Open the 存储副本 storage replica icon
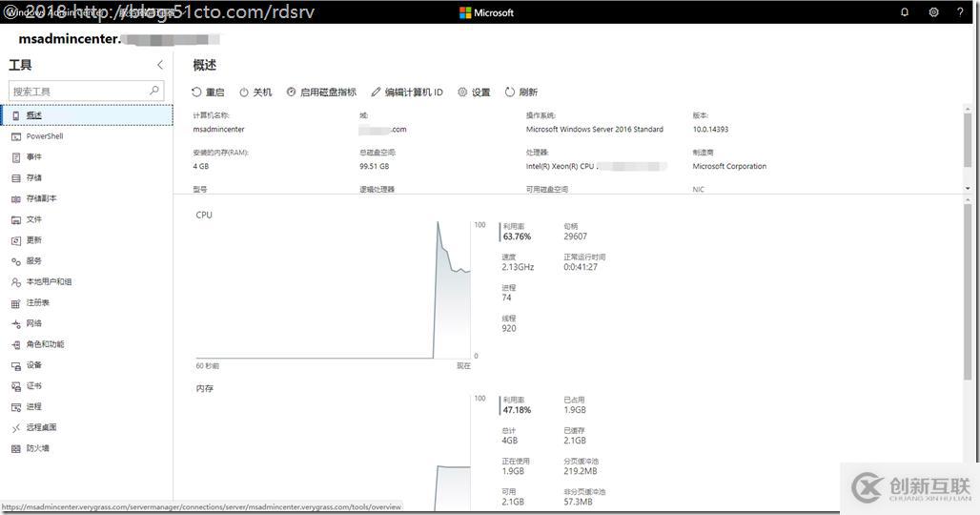Screen dimensions: 980x515 [x=16, y=198]
